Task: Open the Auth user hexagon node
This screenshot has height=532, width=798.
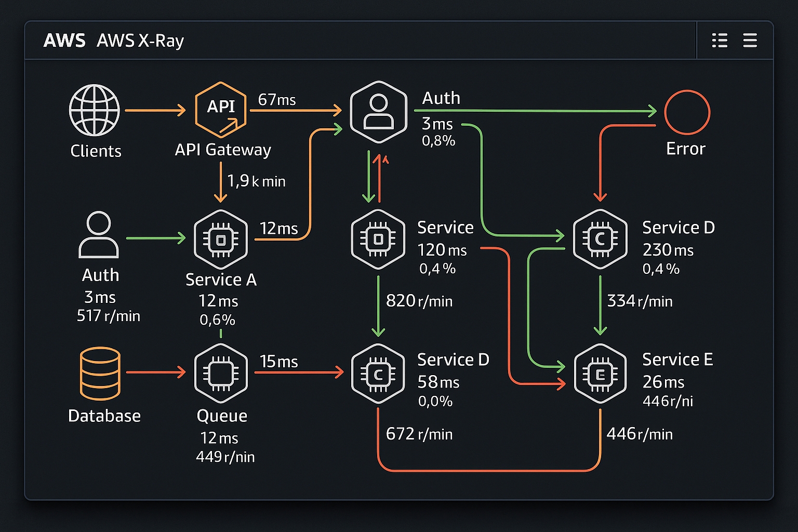Action: [378, 112]
